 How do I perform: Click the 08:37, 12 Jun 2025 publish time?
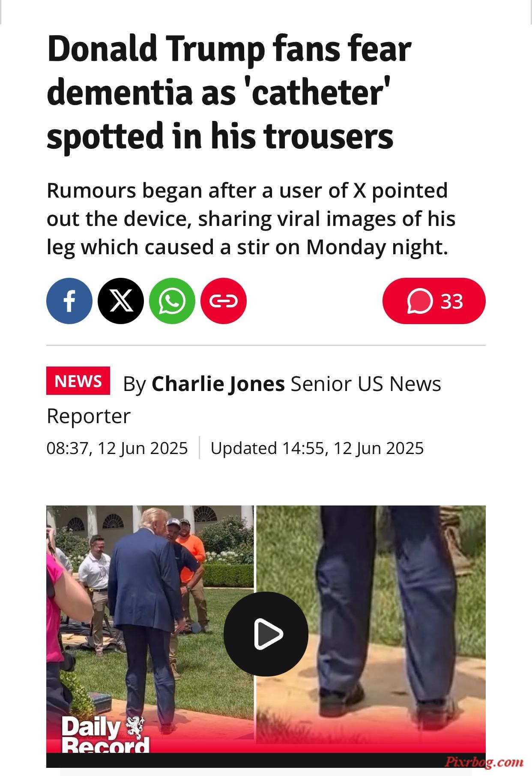tap(117, 448)
